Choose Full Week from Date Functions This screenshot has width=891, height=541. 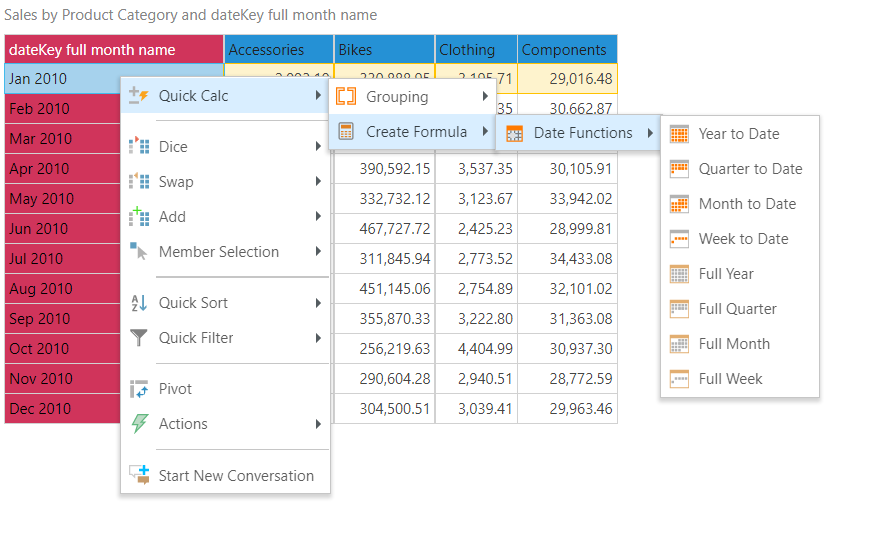(730, 379)
